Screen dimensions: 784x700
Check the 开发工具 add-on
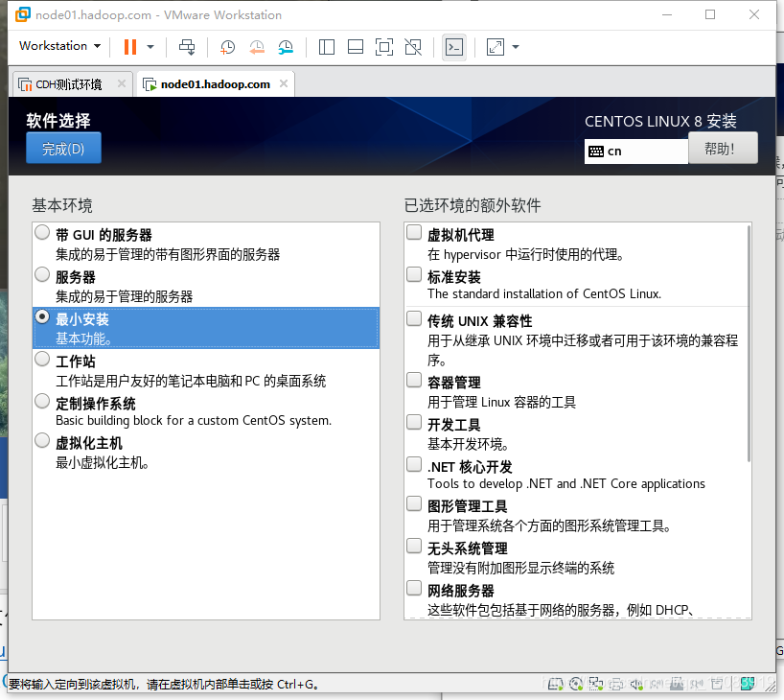pos(414,422)
